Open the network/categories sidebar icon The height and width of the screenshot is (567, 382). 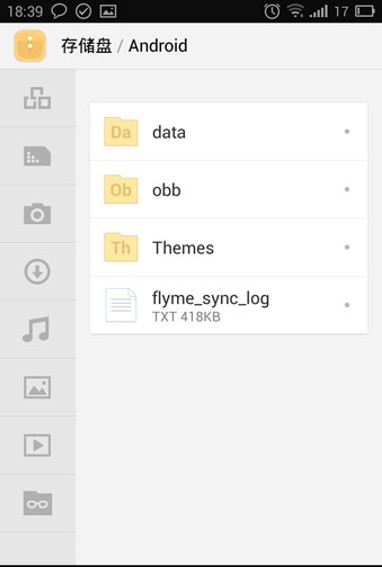click(x=37, y=98)
